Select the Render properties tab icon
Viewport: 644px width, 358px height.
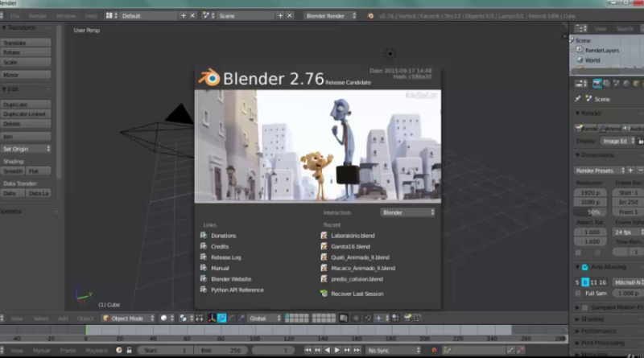(597, 84)
